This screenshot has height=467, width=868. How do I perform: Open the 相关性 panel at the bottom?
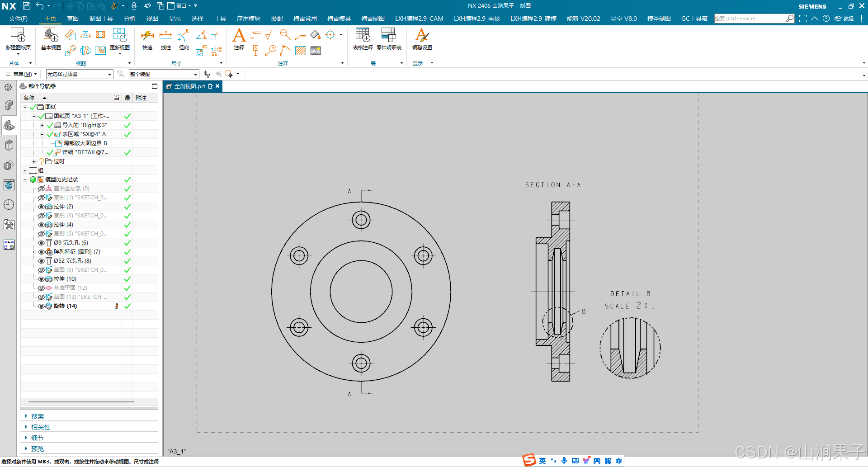click(x=41, y=427)
